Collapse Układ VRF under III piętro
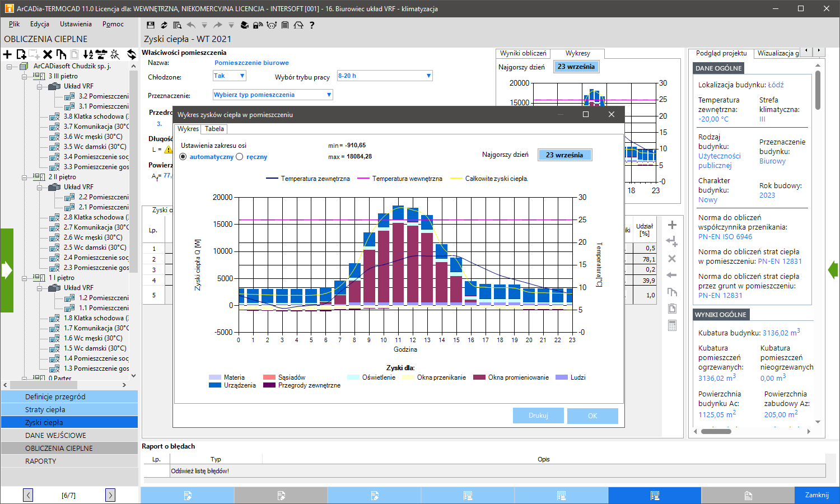The height and width of the screenshot is (504, 840). tap(40, 86)
